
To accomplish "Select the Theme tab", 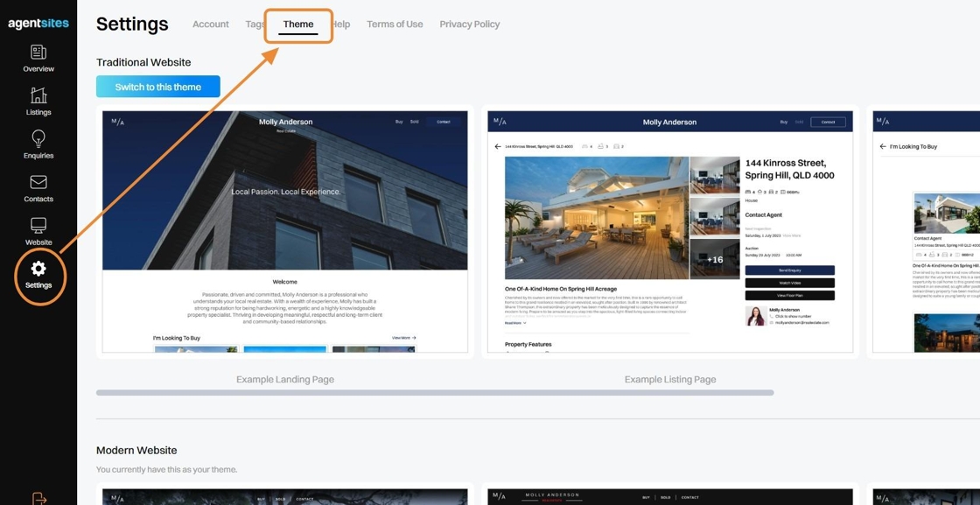I will [298, 25].
